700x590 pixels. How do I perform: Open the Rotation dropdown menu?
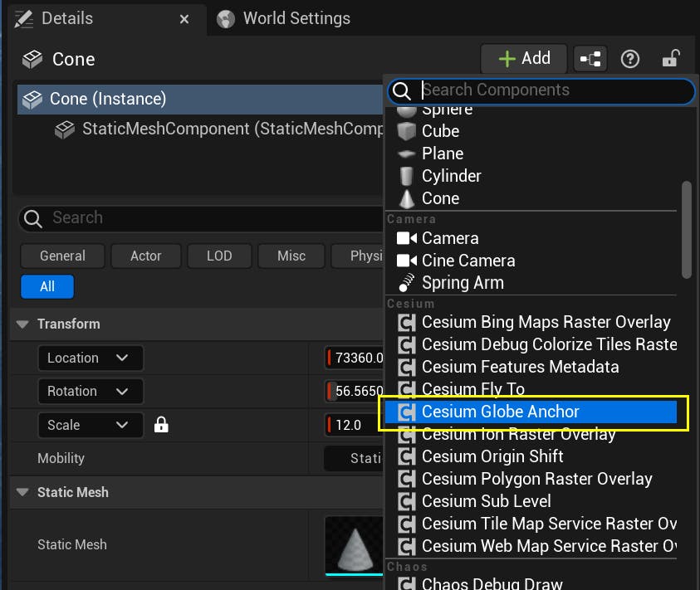coord(90,391)
